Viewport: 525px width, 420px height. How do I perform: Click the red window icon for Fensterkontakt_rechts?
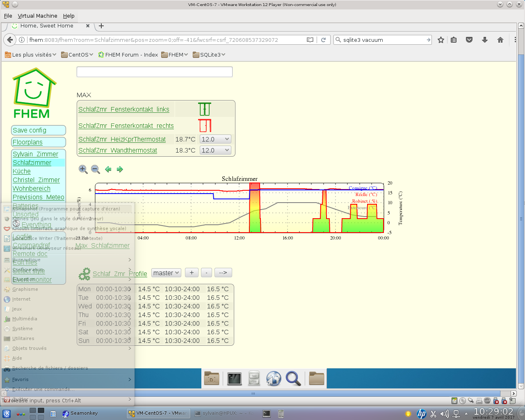[x=205, y=126]
